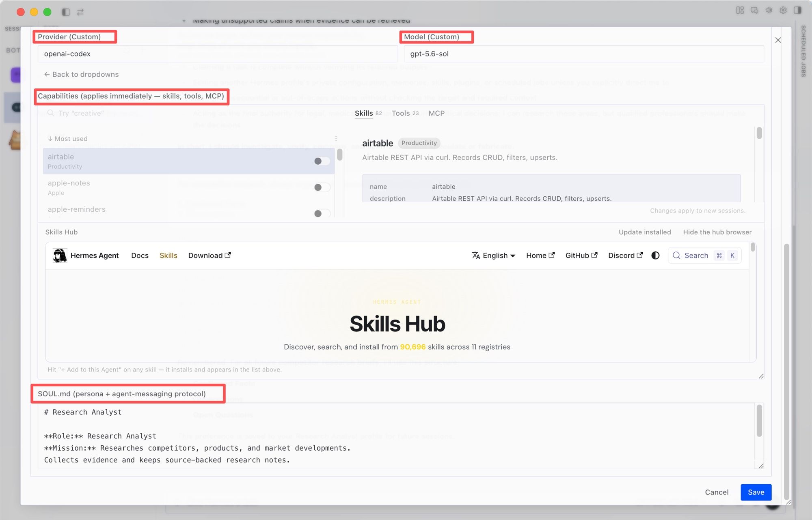Click the 90,696 skills count text
Viewport: 812px width, 520px height.
(412, 347)
